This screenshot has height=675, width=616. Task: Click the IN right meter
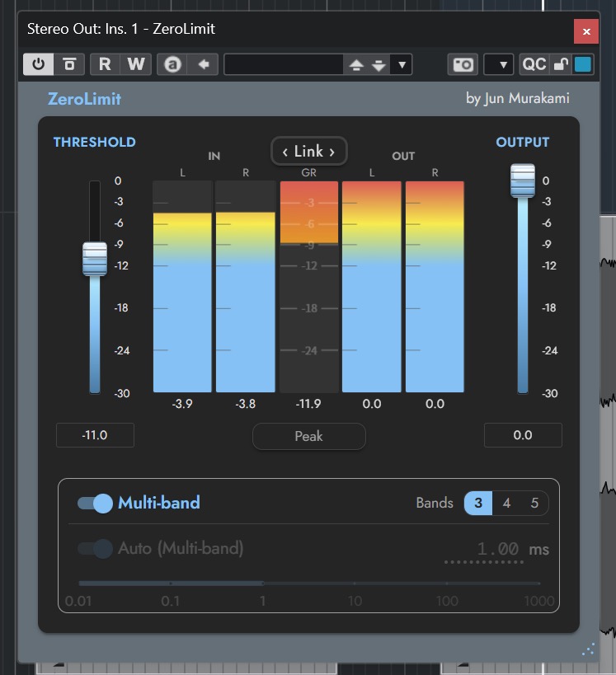coord(246,287)
